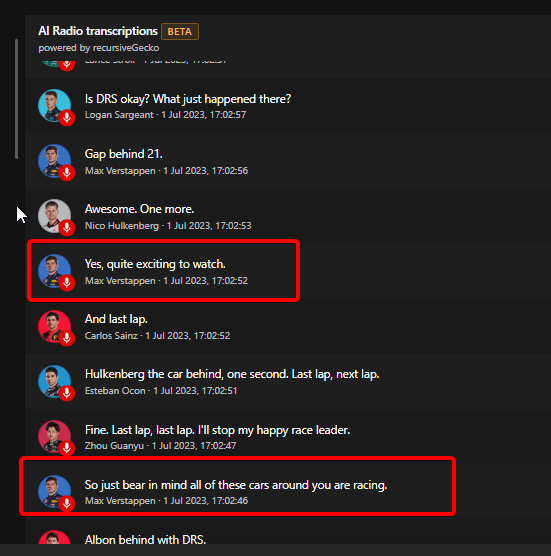The image size is (551, 556).
Task: Select "Awesome. One more." message
Action: [x=139, y=209]
